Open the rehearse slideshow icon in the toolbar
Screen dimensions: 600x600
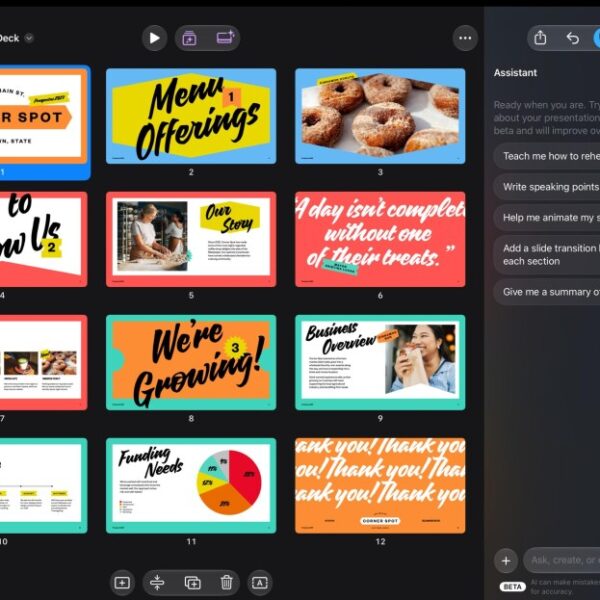(189, 38)
